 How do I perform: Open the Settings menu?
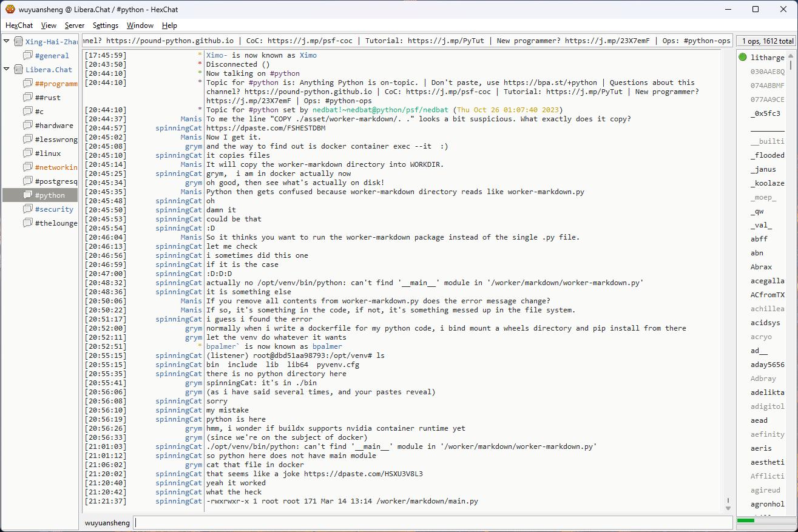106,25
